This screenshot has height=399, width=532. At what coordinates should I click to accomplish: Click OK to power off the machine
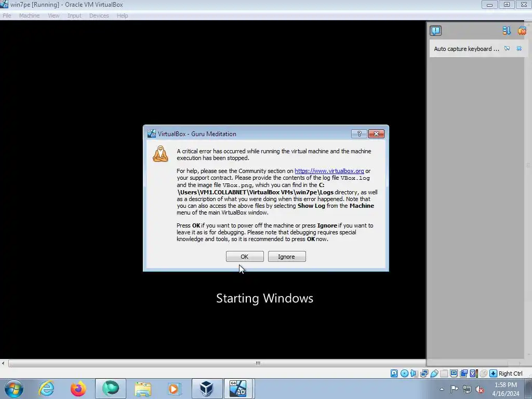[245, 257]
